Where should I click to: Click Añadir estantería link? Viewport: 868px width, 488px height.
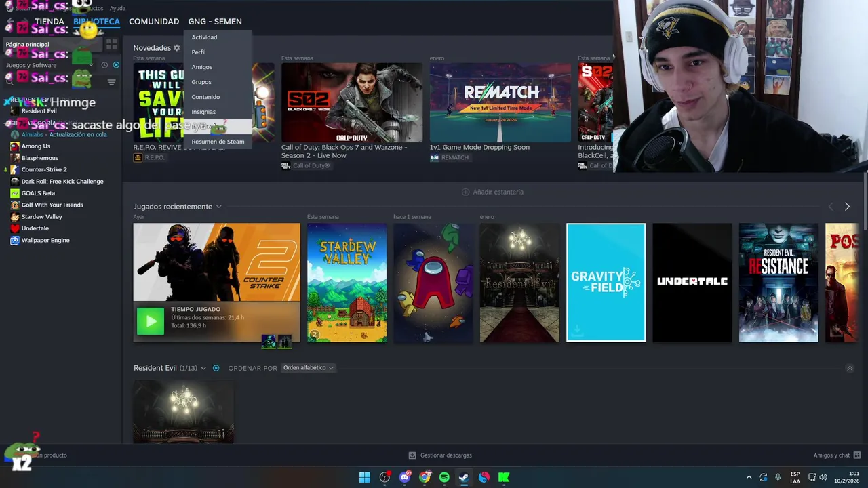point(498,192)
